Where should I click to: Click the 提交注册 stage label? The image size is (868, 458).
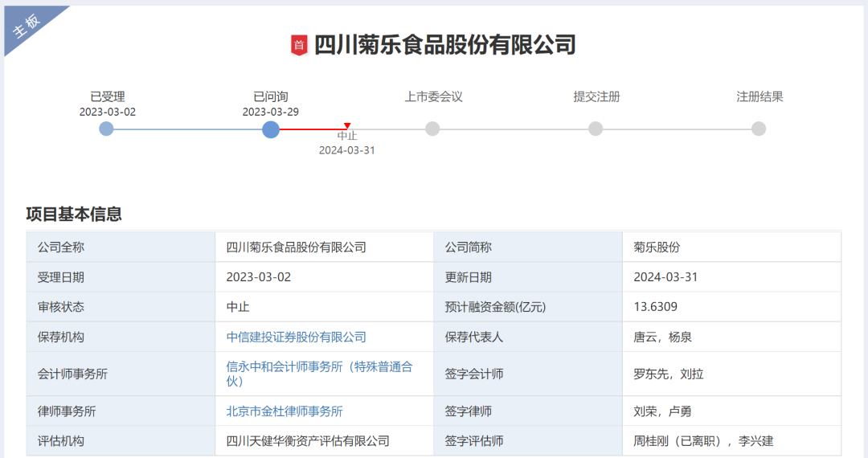(x=596, y=96)
